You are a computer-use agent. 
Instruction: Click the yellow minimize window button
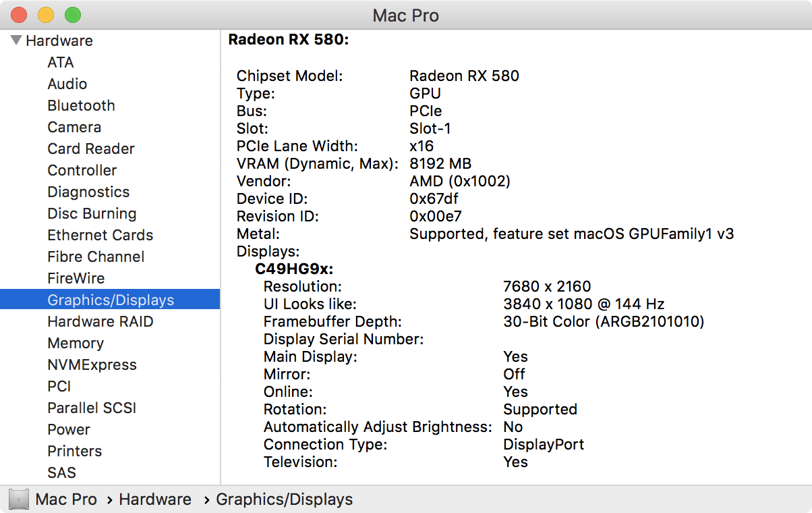46,15
